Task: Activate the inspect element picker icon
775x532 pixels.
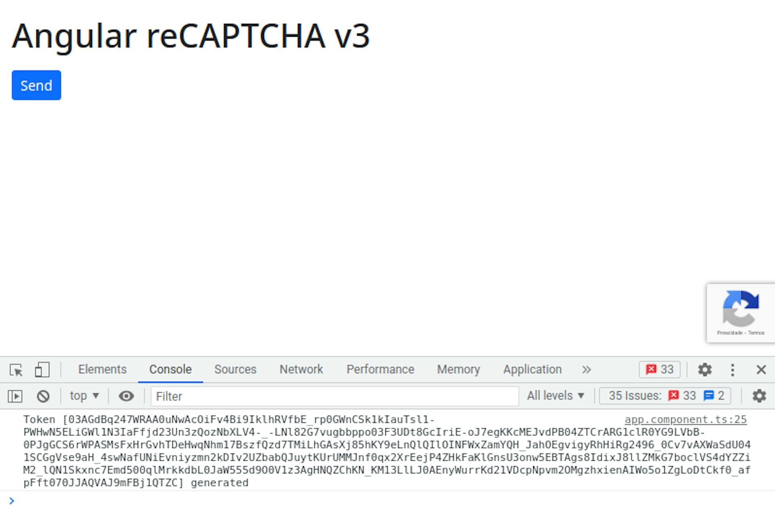Action: pos(16,370)
